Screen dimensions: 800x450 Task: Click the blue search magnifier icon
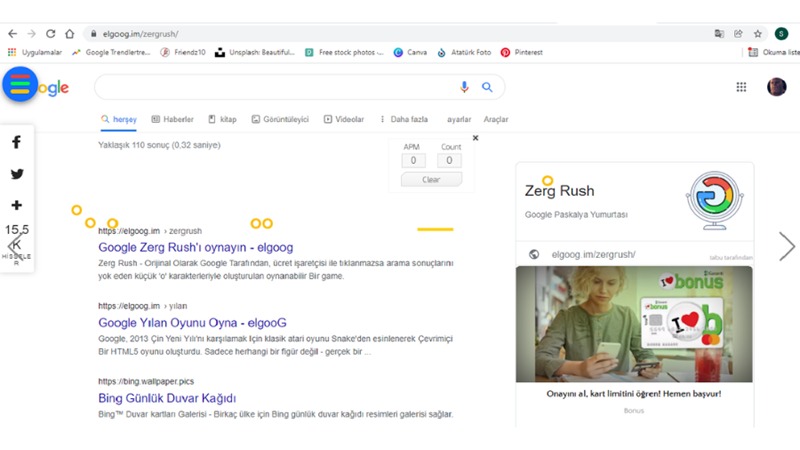487,88
